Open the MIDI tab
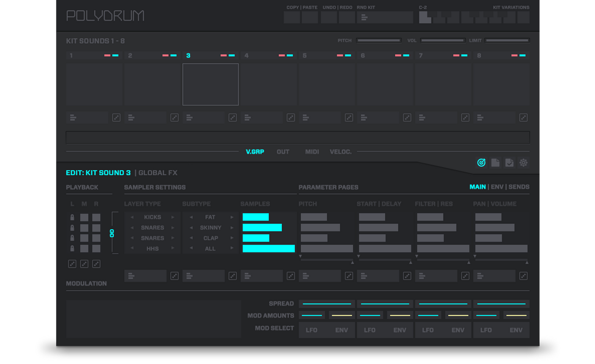595x364 pixels. pos(312,152)
